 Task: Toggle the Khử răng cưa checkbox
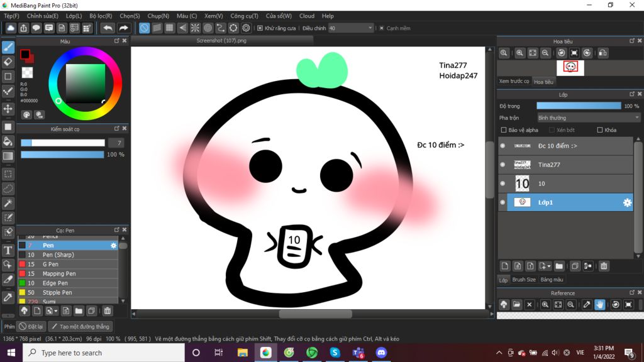260,28
